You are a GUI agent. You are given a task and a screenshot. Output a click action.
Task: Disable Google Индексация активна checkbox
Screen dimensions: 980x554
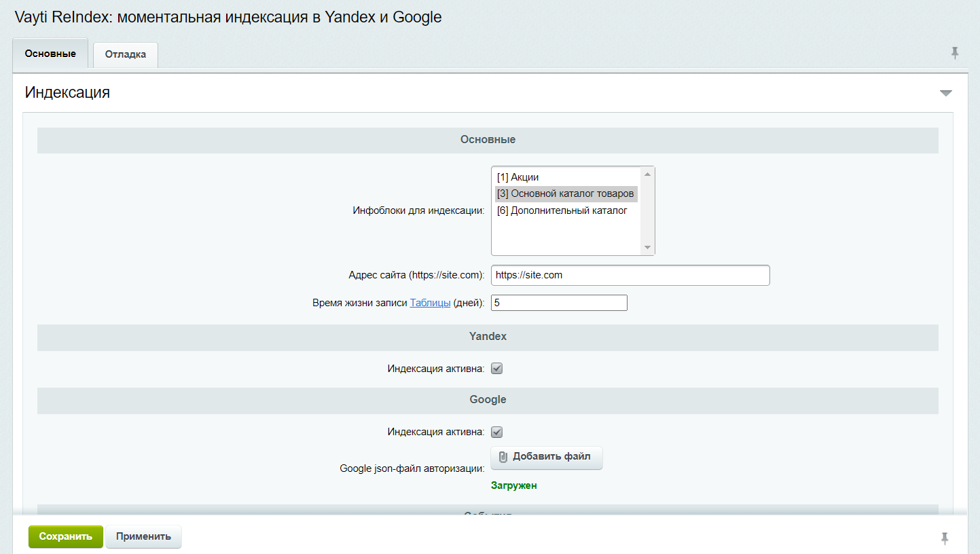pos(496,432)
